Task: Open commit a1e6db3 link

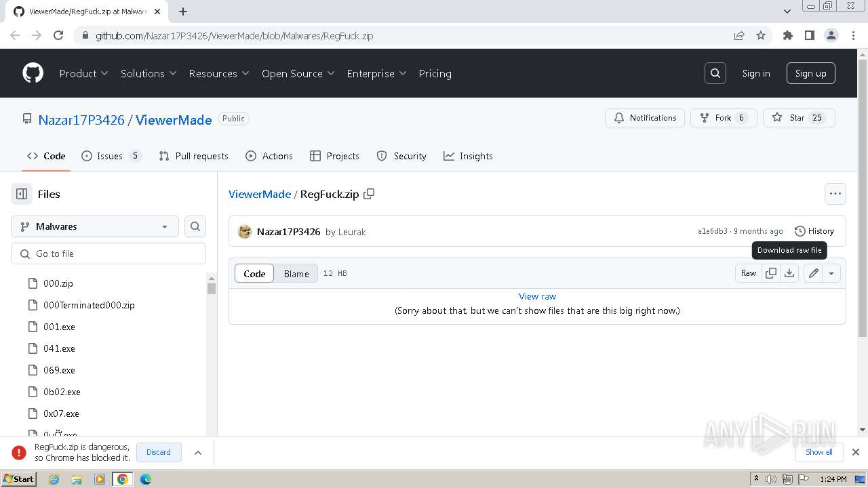Action: (713, 231)
